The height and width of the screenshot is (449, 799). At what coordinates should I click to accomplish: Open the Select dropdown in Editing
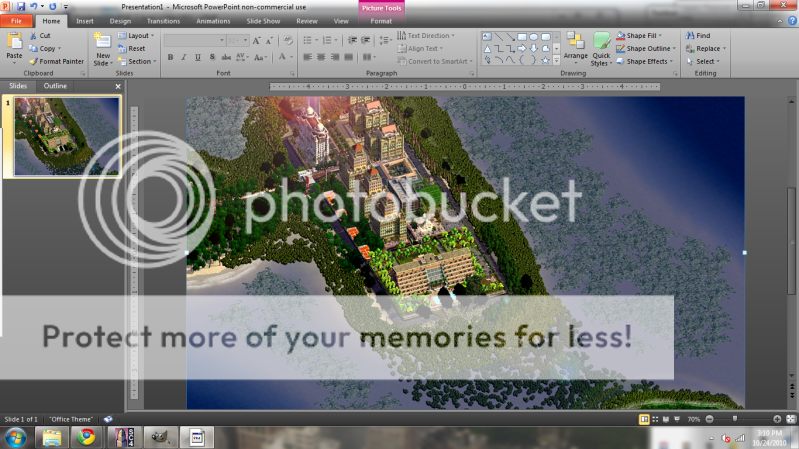(x=703, y=61)
